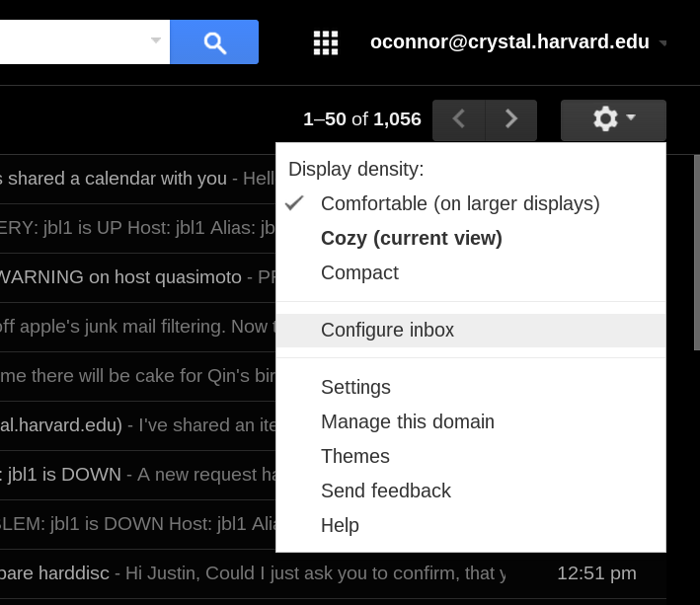Go to older messages with right arrow
Image resolution: width=700 pixels, height=605 pixels.
coord(511,120)
